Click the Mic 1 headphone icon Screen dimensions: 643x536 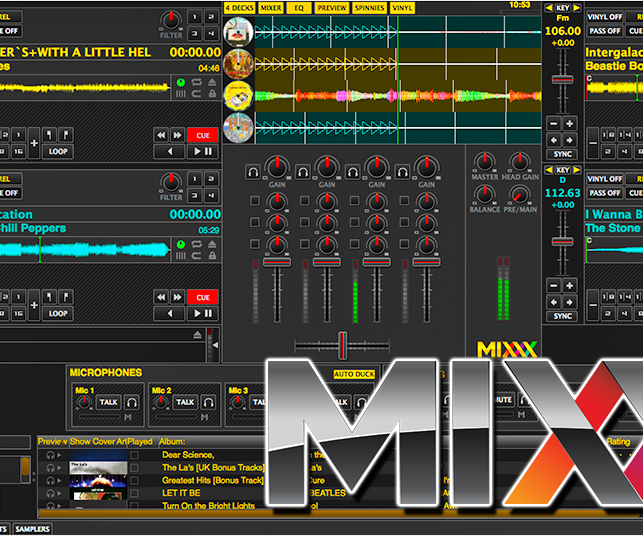pyautogui.click(x=132, y=402)
